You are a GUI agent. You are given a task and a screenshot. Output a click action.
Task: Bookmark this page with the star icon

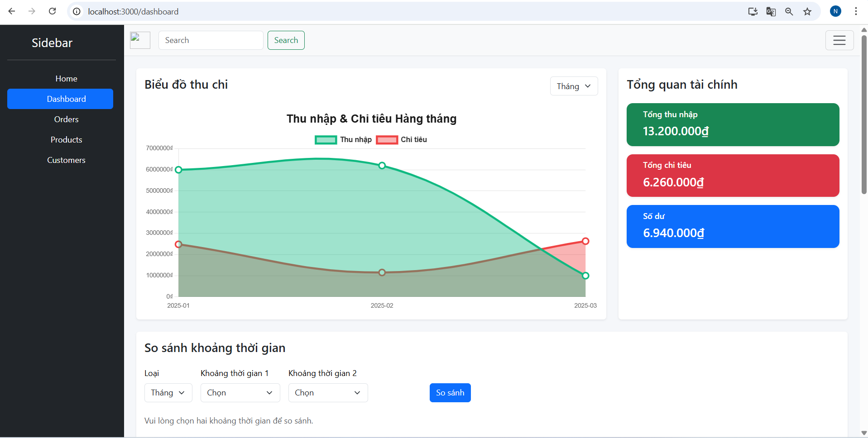coord(807,12)
